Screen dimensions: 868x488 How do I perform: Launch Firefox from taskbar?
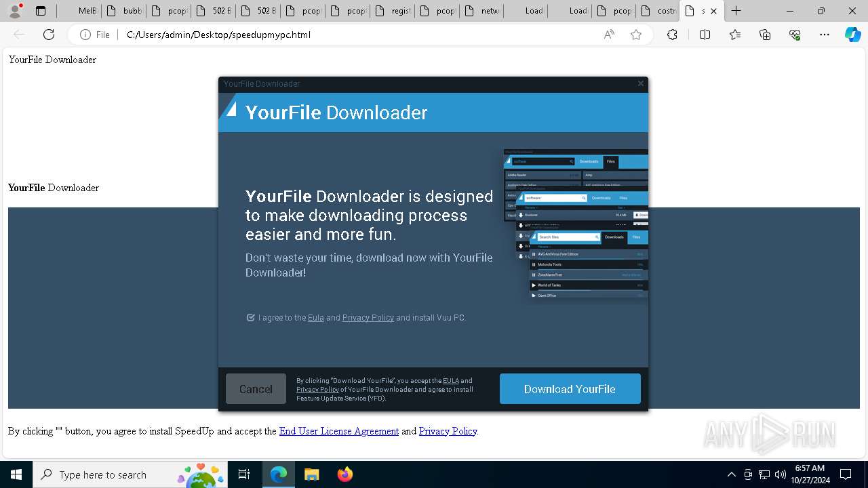coord(345,474)
